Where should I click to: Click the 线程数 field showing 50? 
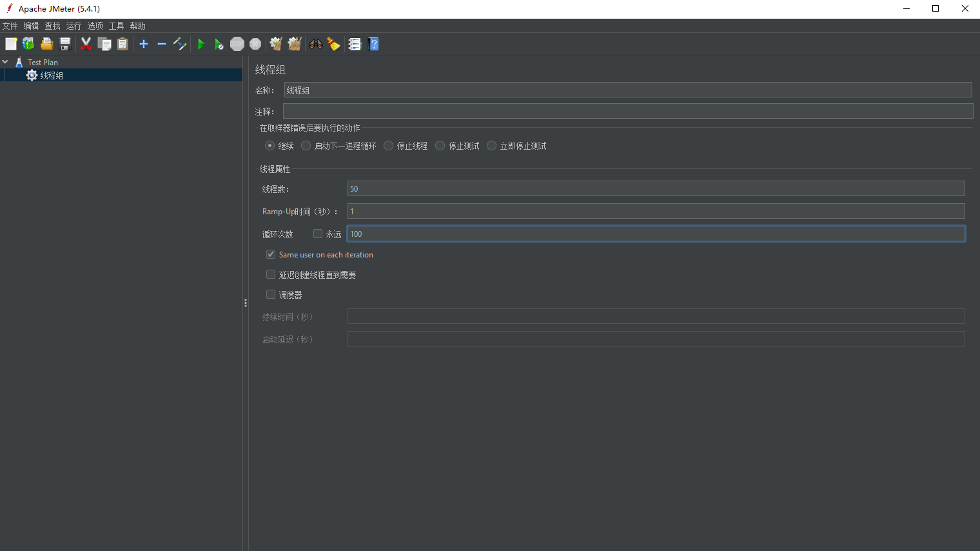coord(656,188)
